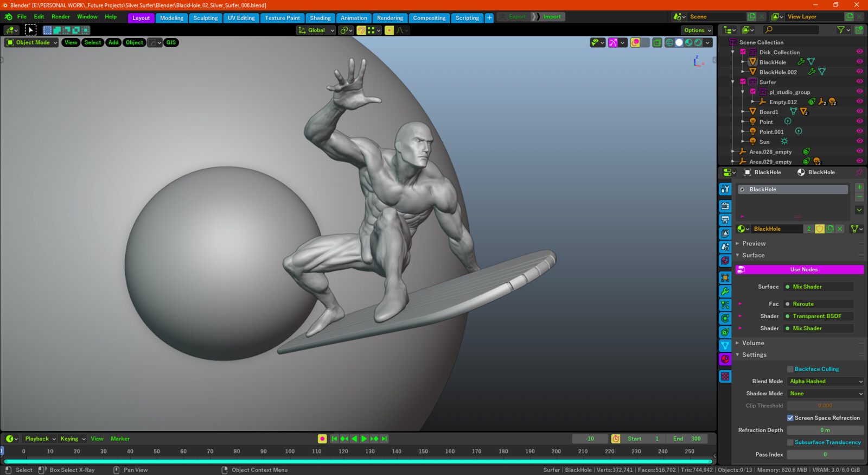Image resolution: width=868 pixels, height=475 pixels.
Task: Open the Object Mode dropdown
Action: [x=31, y=42]
